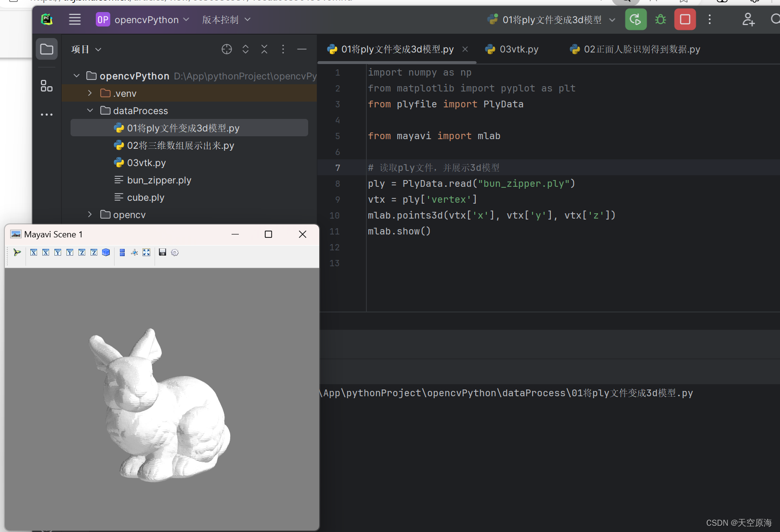Expand the opencv folder
The image size is (780, 532).
point(90,214)
